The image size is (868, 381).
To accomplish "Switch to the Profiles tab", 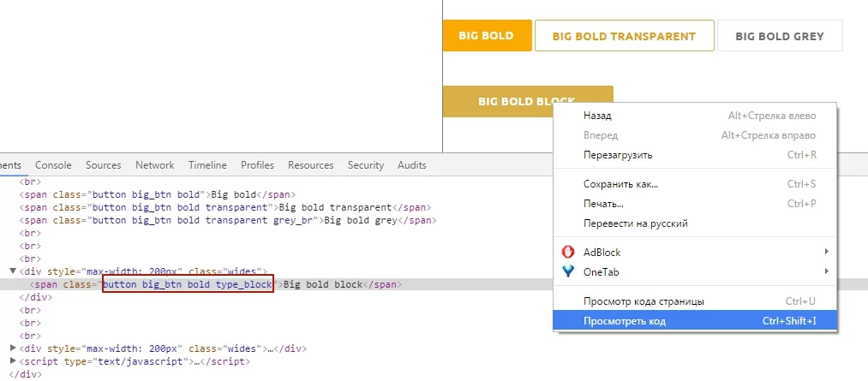I will (x=257, y=165).
